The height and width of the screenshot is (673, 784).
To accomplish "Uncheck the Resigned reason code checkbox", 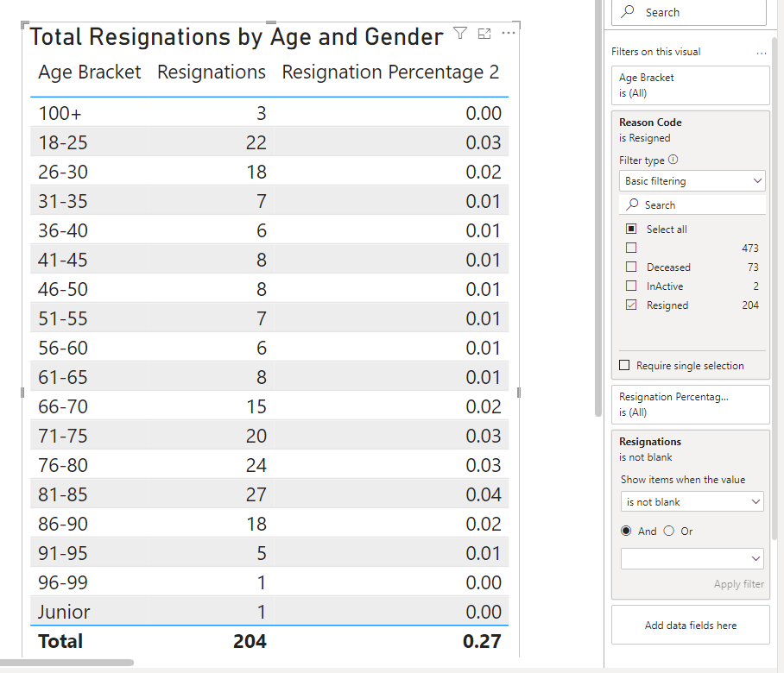I will 631,305.
